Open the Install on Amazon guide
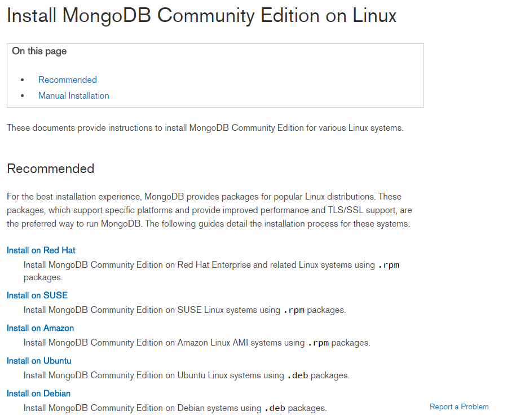The image size is (516, 420). tap(41, 328)
